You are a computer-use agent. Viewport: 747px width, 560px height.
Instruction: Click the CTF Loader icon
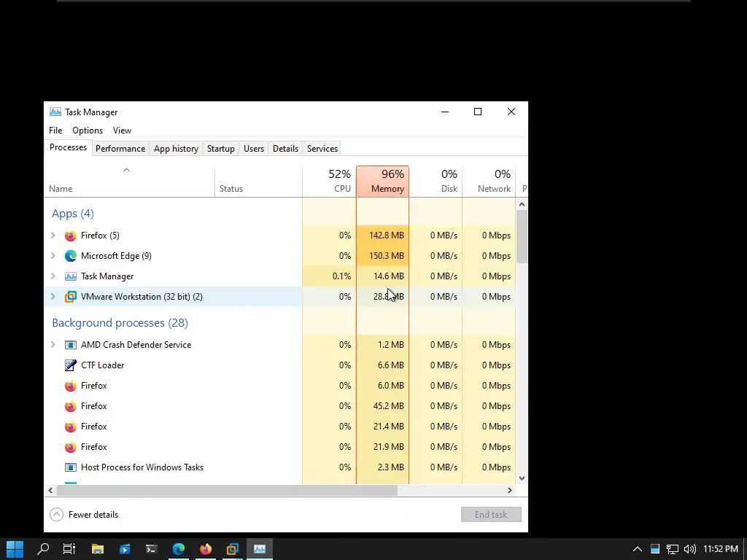point(71,366)
